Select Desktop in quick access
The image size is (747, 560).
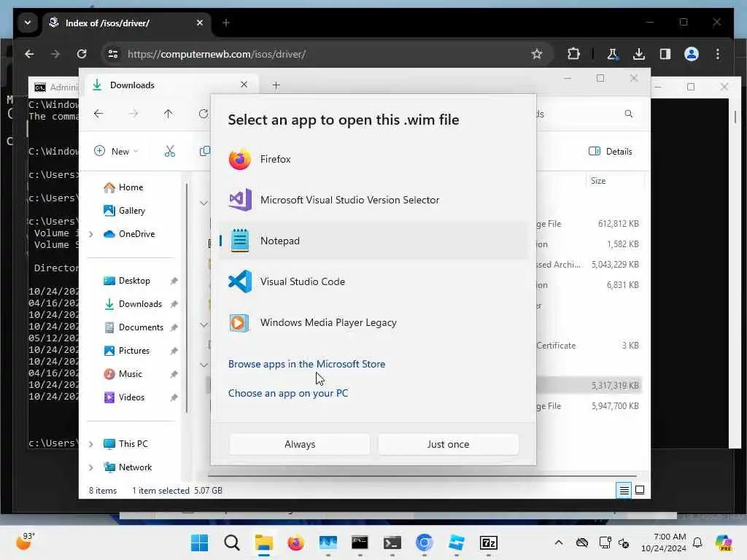click(127, 281)
